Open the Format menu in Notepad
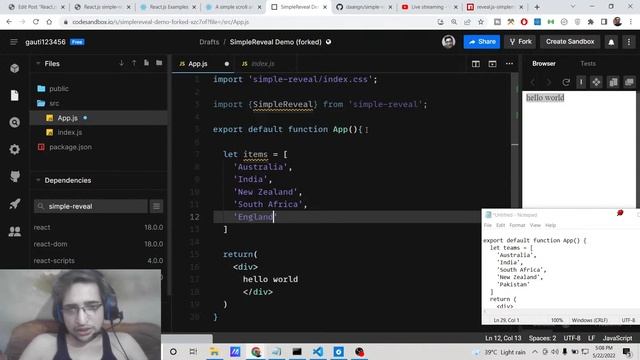640x360 pixels. tap(517, 225)
